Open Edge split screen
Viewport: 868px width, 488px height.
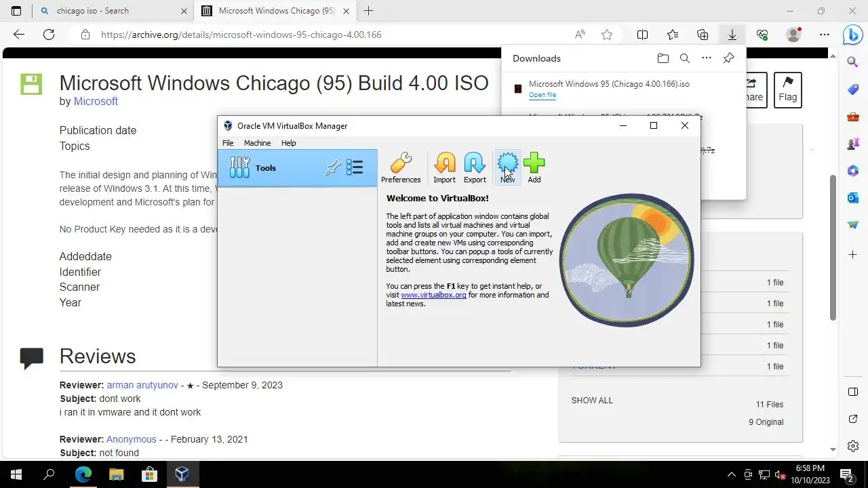point(642,35)
